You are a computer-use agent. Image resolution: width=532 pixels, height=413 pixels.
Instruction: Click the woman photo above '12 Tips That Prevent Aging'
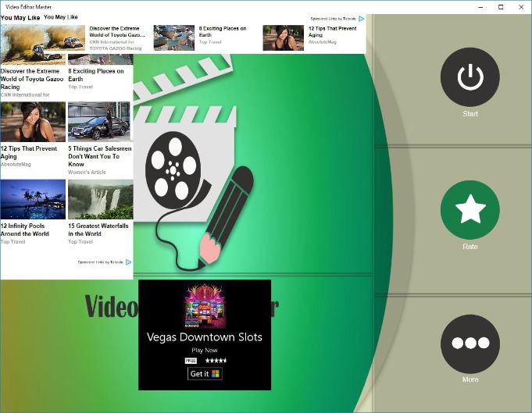point(33,122)
